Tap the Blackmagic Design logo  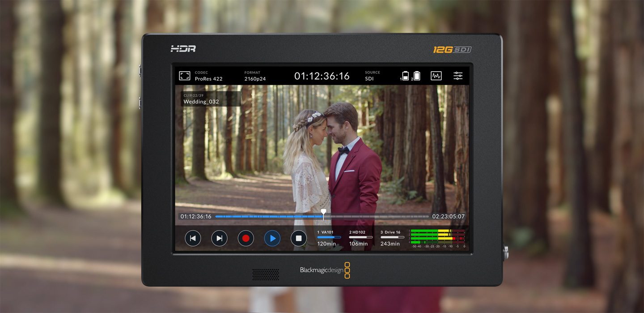coord(322,269)
